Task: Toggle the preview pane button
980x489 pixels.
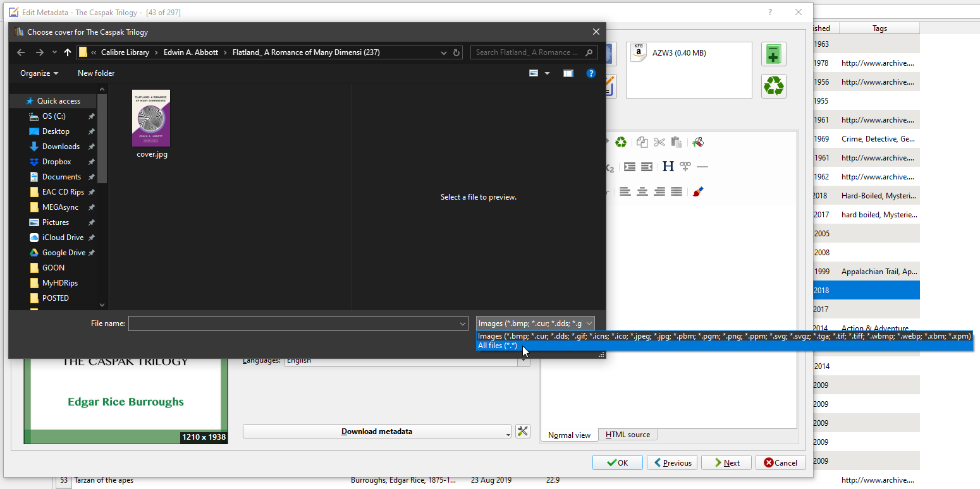Action: coord(568,73)
